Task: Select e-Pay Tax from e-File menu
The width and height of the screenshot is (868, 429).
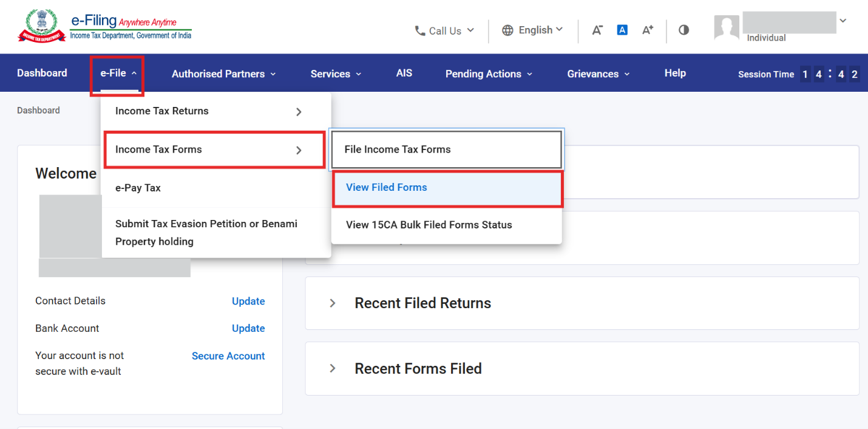Action: [138, 188]
